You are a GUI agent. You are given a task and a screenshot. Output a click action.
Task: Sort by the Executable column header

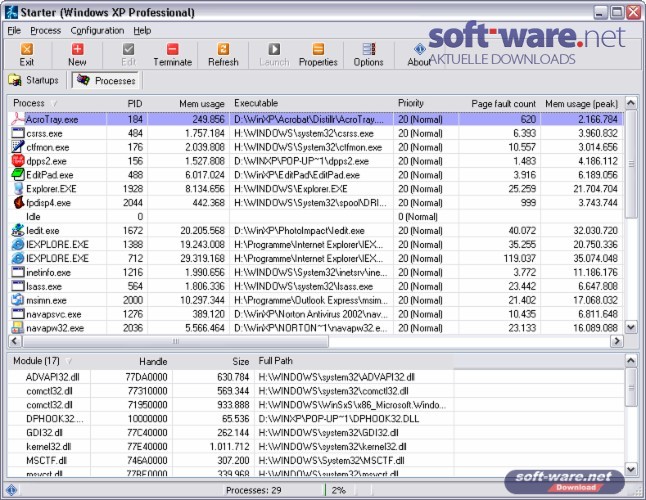[x=311, y=103]
